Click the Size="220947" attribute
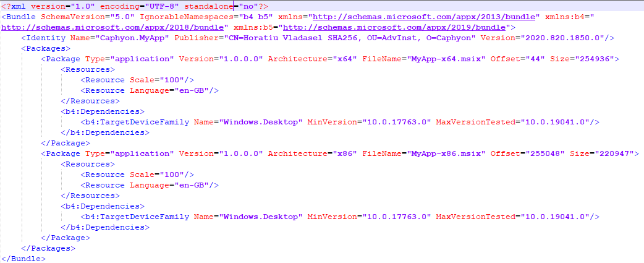This screenshot has width=644, height=263. pos(601,153)
